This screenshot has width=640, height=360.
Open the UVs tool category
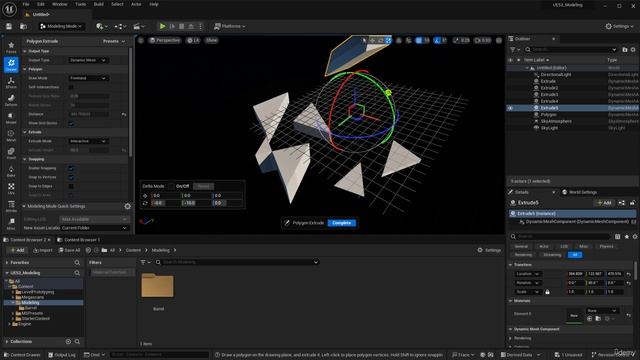[x=11, y=188]
